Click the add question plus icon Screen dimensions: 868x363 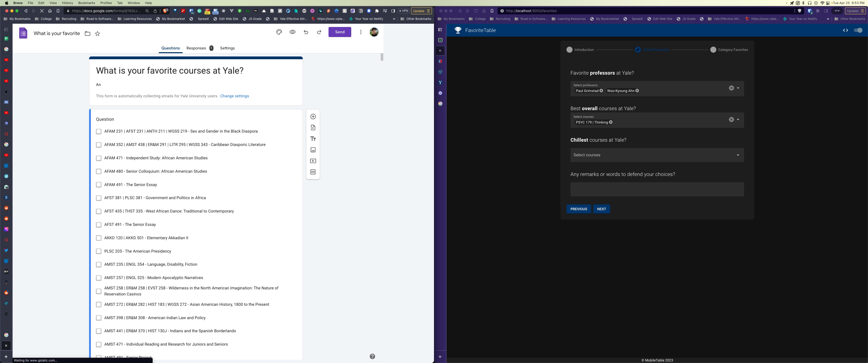tap(313, 116)
